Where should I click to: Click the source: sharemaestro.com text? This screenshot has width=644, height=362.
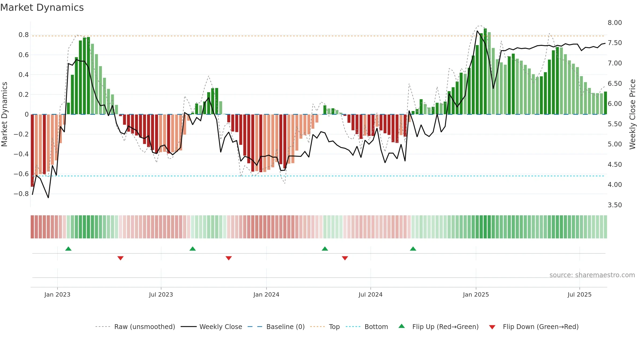[592, 275]
